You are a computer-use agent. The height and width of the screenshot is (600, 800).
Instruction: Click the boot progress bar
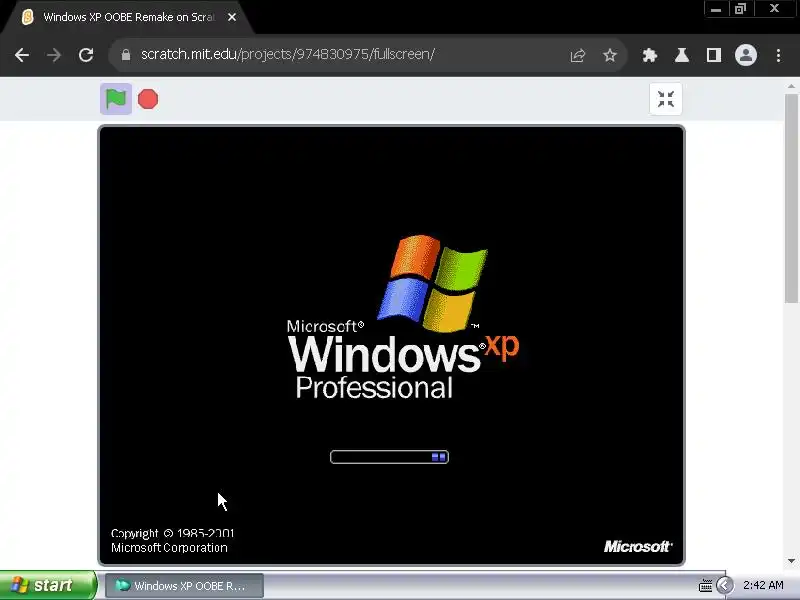click(389, 457)
